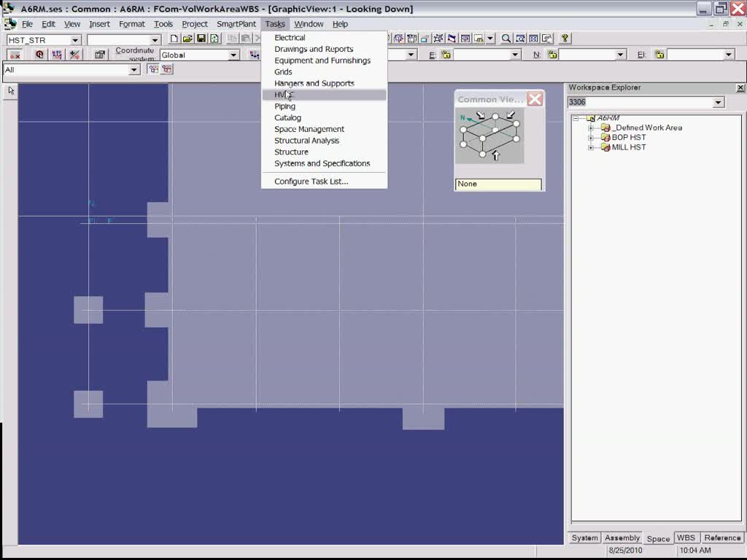Toggle the E coordinate lock

(x=446, y=55)
